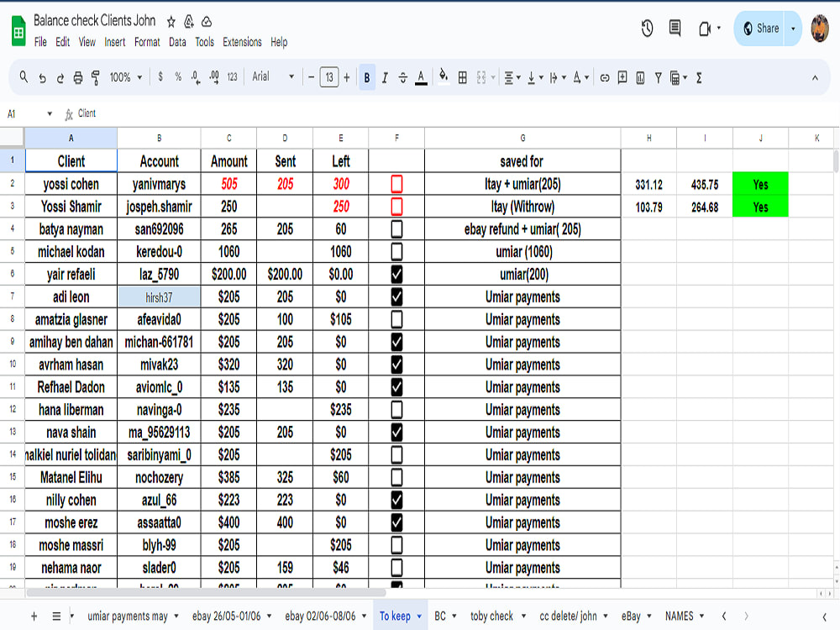Click the meeting camera icon
This screenshot has width=840, height=630.
[x=705, y=29]
